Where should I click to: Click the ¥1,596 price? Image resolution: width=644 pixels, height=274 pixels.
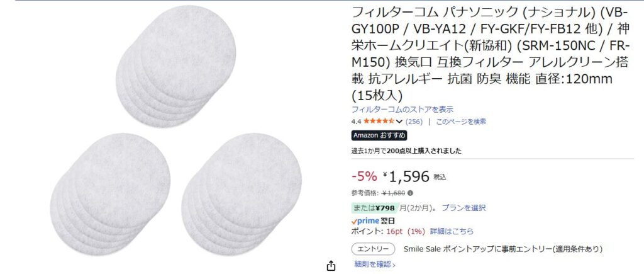pyautogui.click(x=406, y=176)
